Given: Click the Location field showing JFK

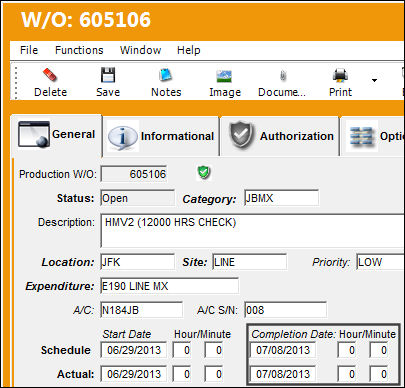Looking at the screenshot, I should click(x=137, y=262).
